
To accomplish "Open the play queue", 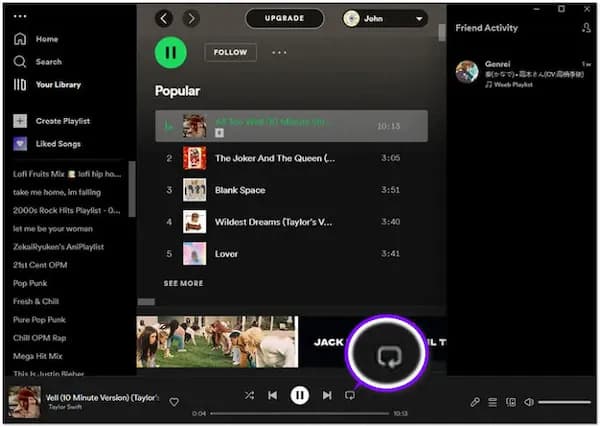I will 493,402.
